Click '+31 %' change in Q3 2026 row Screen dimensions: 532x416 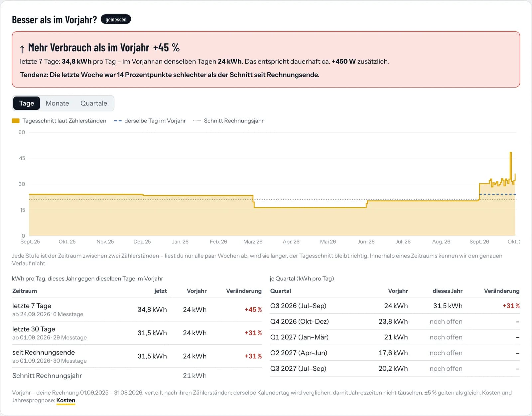511,306
